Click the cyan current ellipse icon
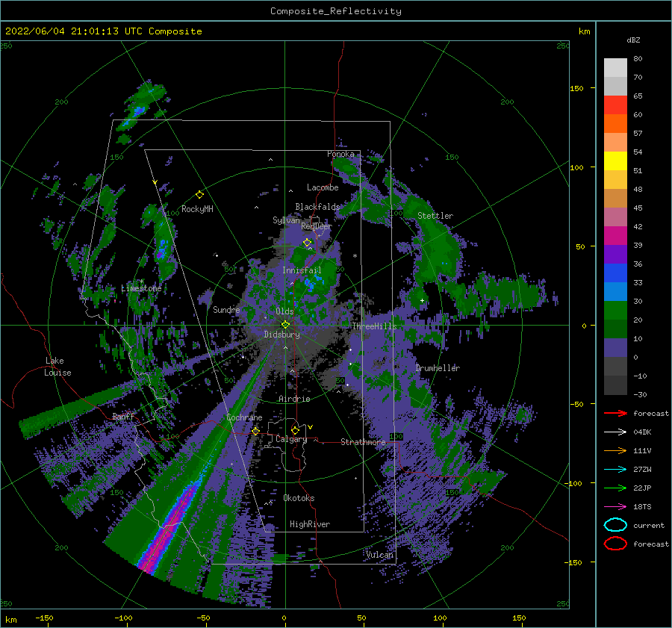Screen dimensions: 672x628 tap(615, 525)
